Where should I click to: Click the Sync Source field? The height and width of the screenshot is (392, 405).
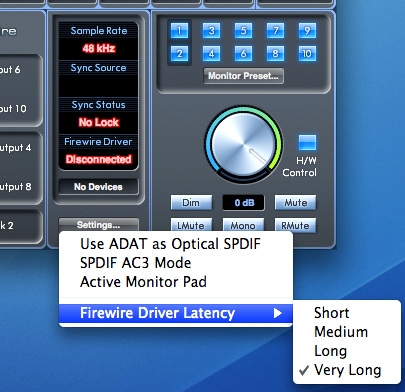tap(99, 86)
